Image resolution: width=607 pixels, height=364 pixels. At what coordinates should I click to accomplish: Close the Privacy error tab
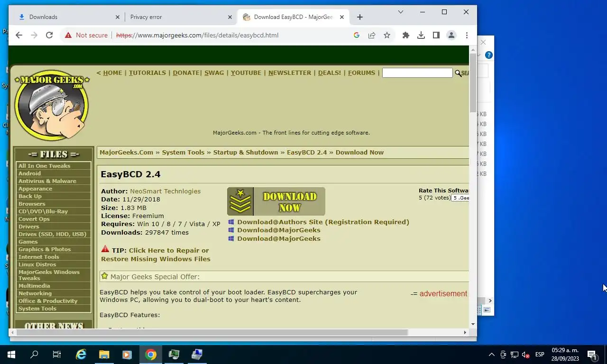tap(230, 17)
